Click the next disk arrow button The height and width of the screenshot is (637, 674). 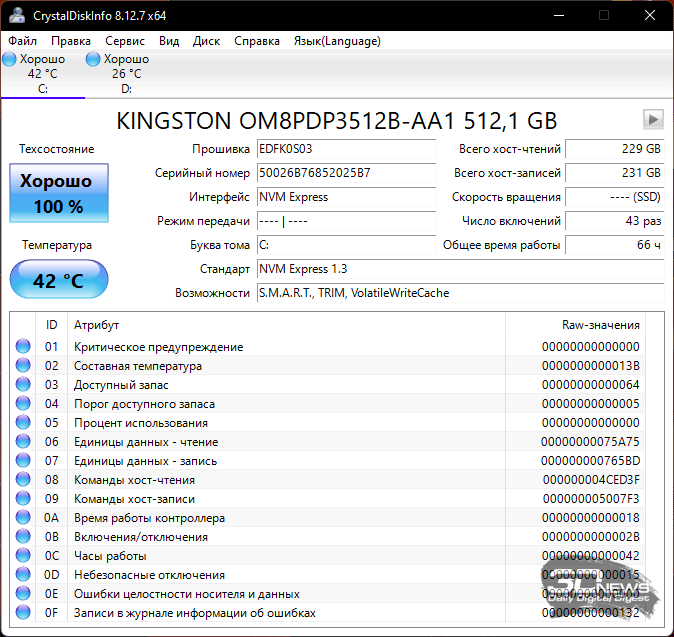tap(653, 119)
